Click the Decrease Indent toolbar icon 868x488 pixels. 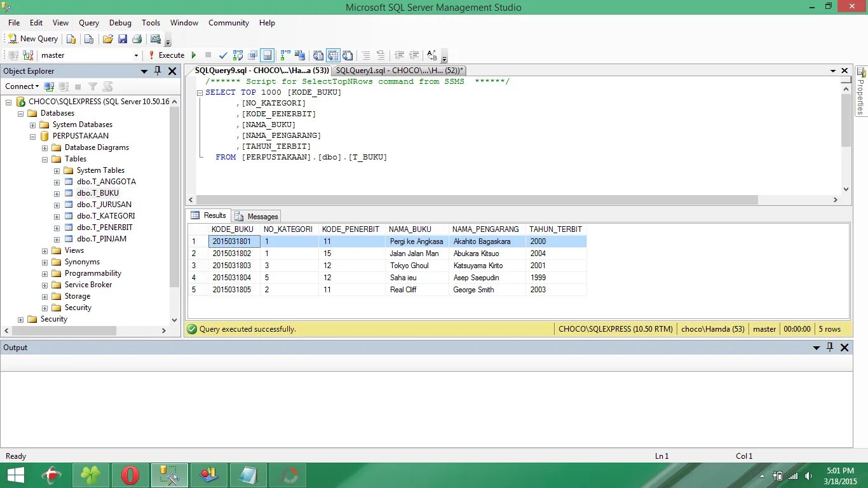click(x=399, y=55)
